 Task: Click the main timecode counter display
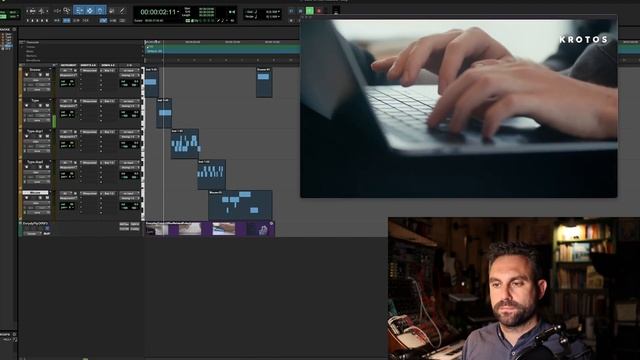(158, 12)
